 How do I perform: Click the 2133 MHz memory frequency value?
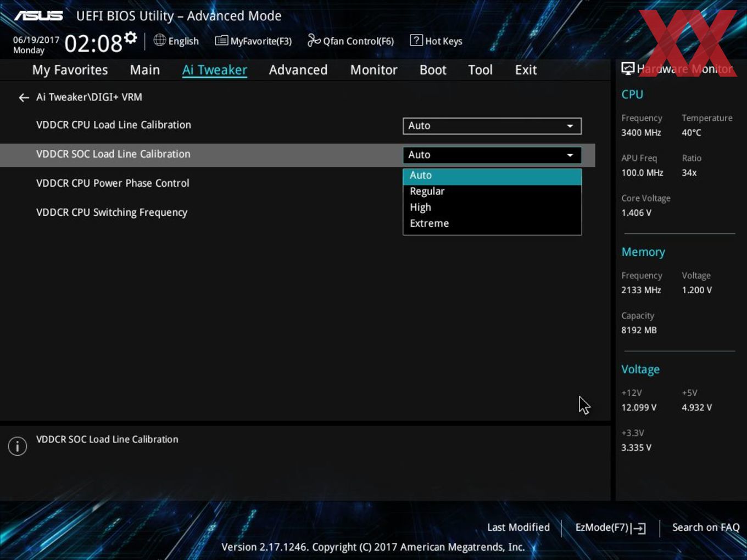tap(641, 290)
